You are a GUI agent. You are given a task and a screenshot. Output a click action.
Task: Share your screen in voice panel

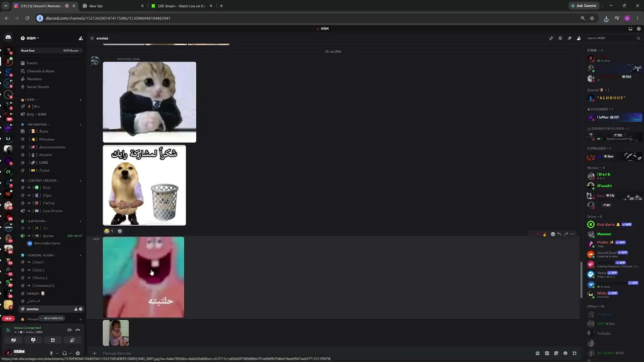point(33,340)
